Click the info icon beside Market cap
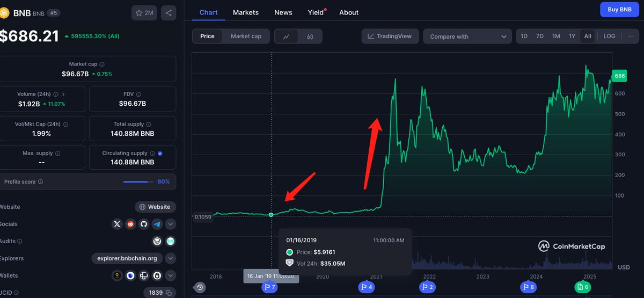 102,64
